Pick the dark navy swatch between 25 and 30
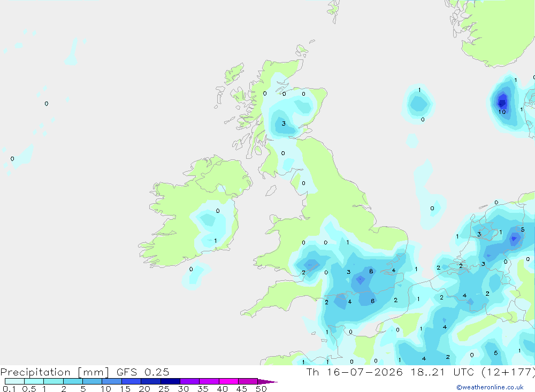The image size is (535, 392). point(170,381)
